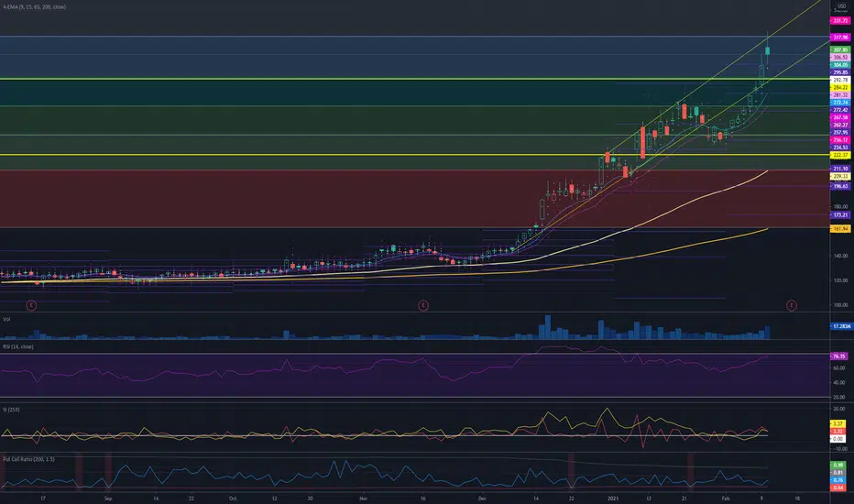
Task: Click the 262.27 magenta price label
Action: point(840,126)
